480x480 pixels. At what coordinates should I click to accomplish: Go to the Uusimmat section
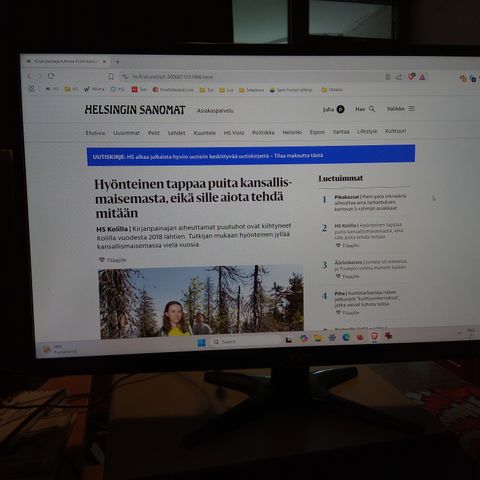[126, 133]
